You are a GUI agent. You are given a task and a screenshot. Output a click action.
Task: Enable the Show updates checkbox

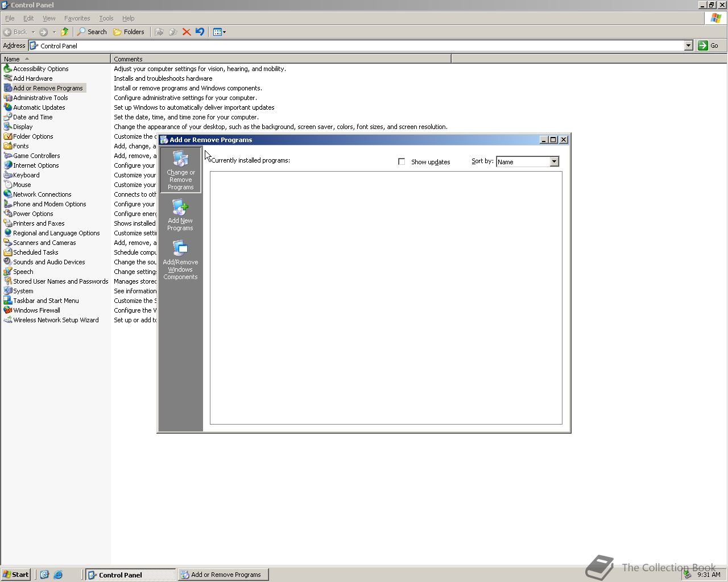click(402, 162)
